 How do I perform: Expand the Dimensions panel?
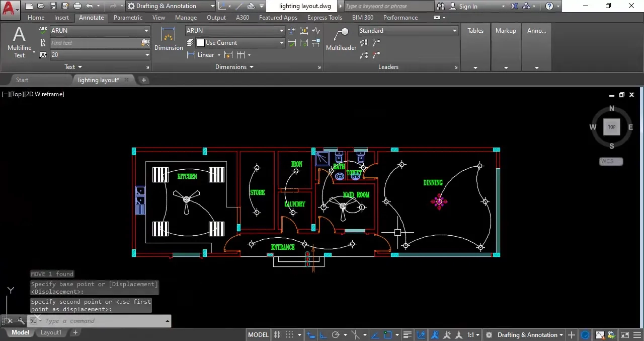click(234, 66)
